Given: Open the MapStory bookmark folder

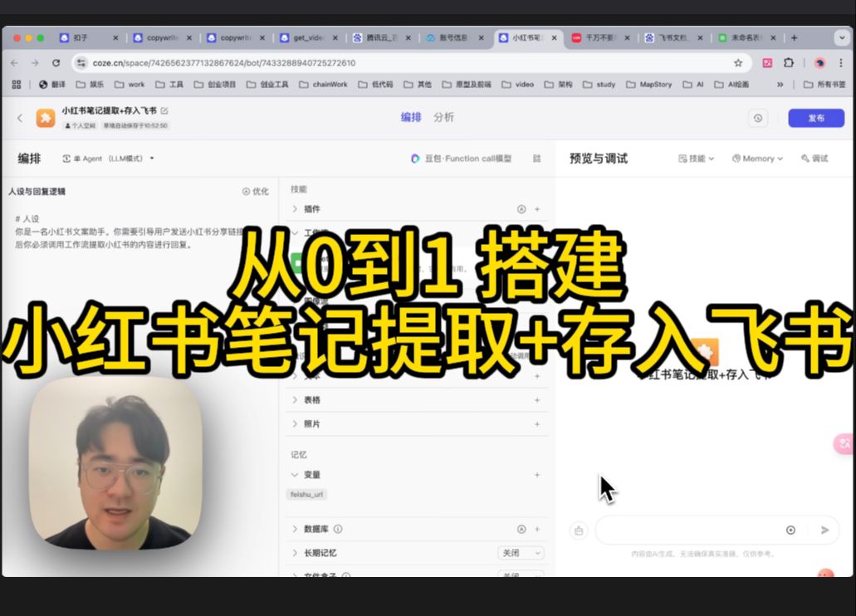Looking at the screenshot, I should pos(649,84).
